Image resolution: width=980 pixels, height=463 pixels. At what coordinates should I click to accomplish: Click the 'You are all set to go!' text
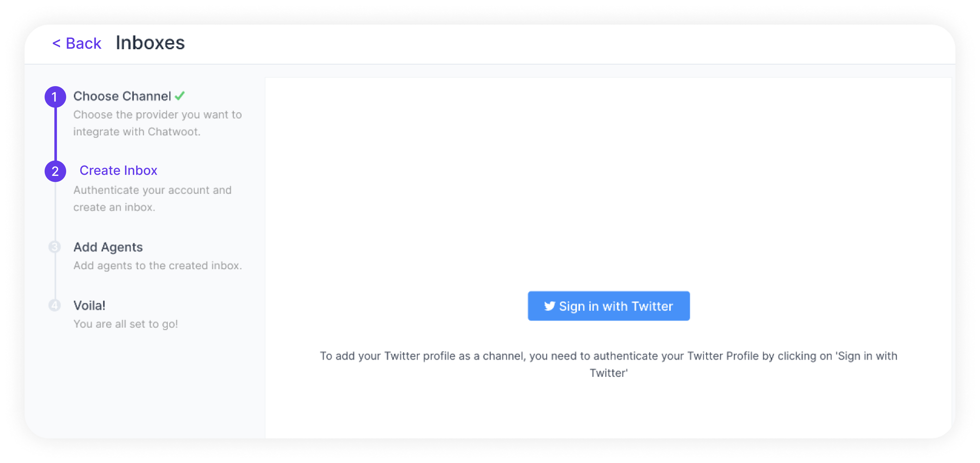[x=126, y=324]
